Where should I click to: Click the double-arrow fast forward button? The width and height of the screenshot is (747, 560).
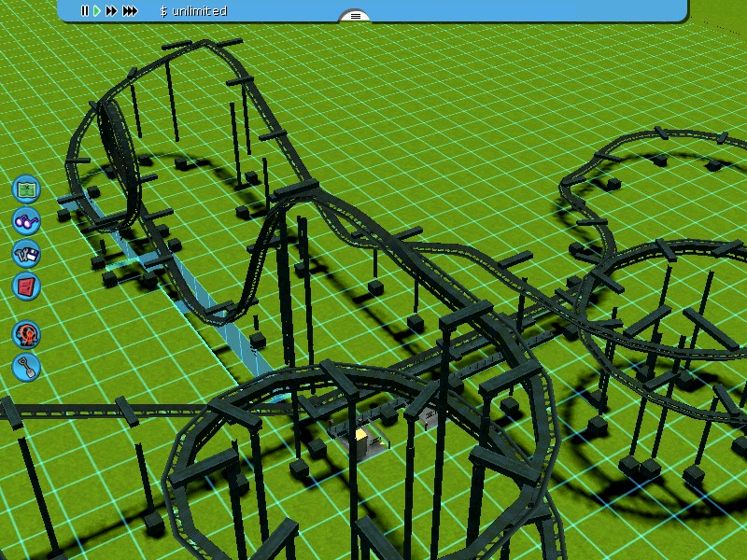click(111, 11)
